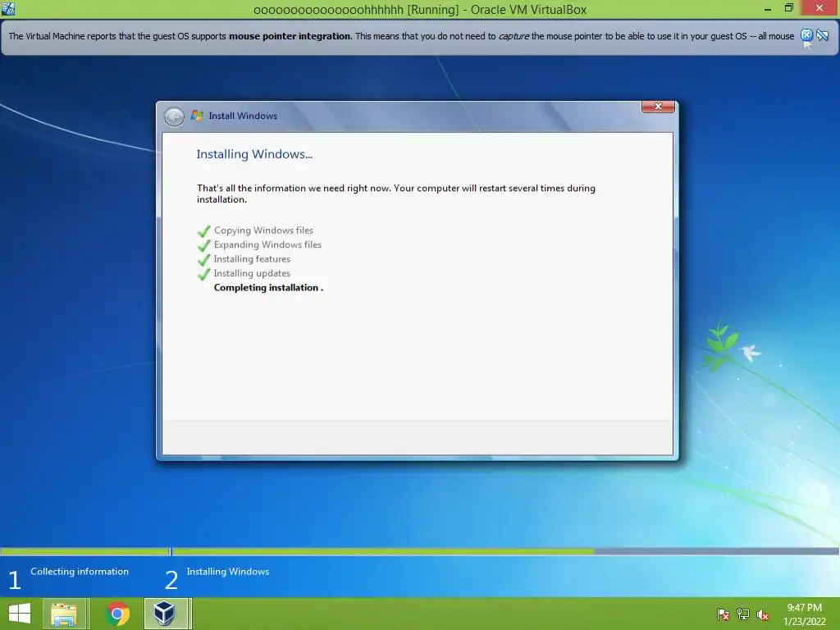The height and width of the screenshot is (630, 840).
Task: Click the muted volume tray icon
Action: (762, 614)
